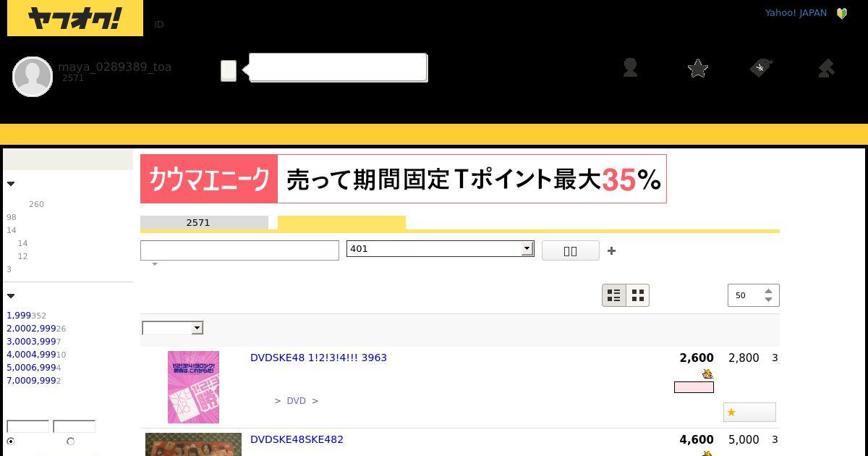Click the カウマエニーク T-point 35% promotional banner
This screenshot has height=456, width=868.
[403, 179]
